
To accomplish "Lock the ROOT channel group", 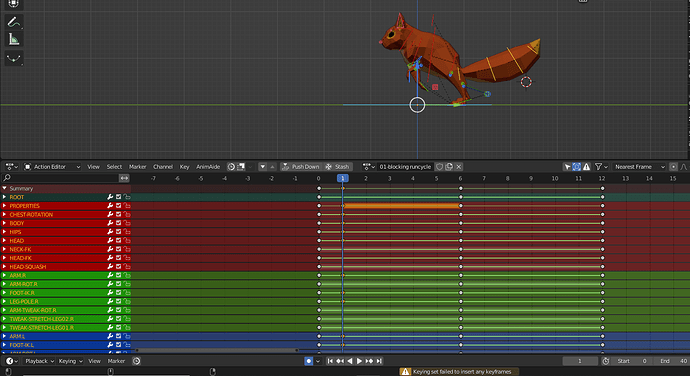I will (x=127, y=197).
